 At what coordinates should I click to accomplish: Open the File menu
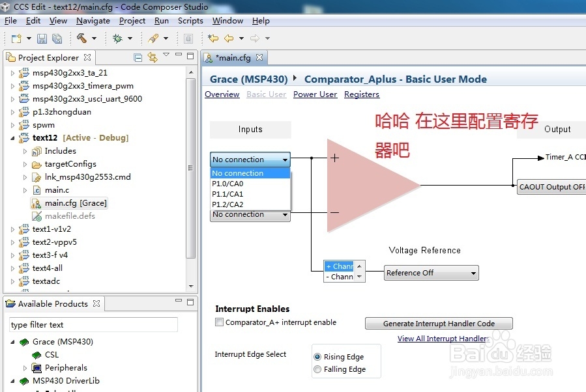tap(10, 21)
